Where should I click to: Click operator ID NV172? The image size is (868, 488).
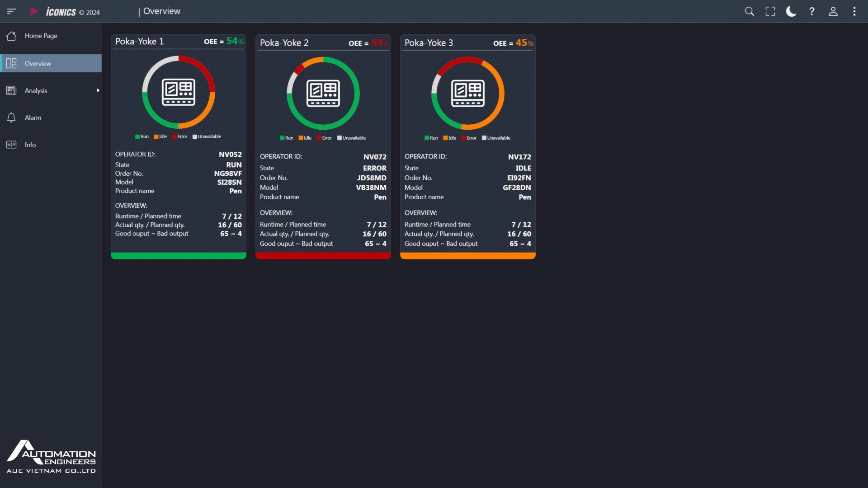point(519,157)
